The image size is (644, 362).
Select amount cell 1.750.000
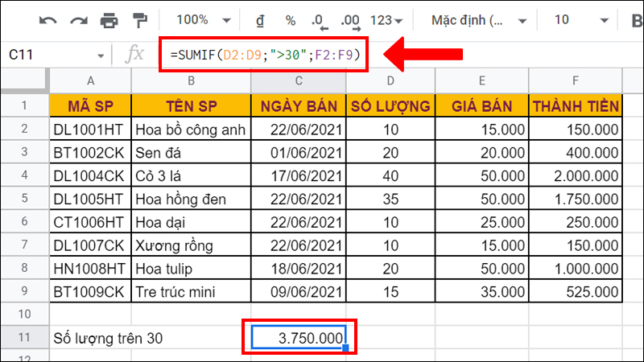576,199
